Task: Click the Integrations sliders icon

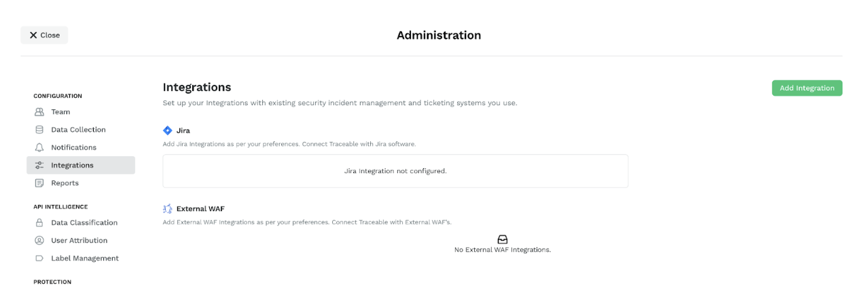Action: (39, 165)
